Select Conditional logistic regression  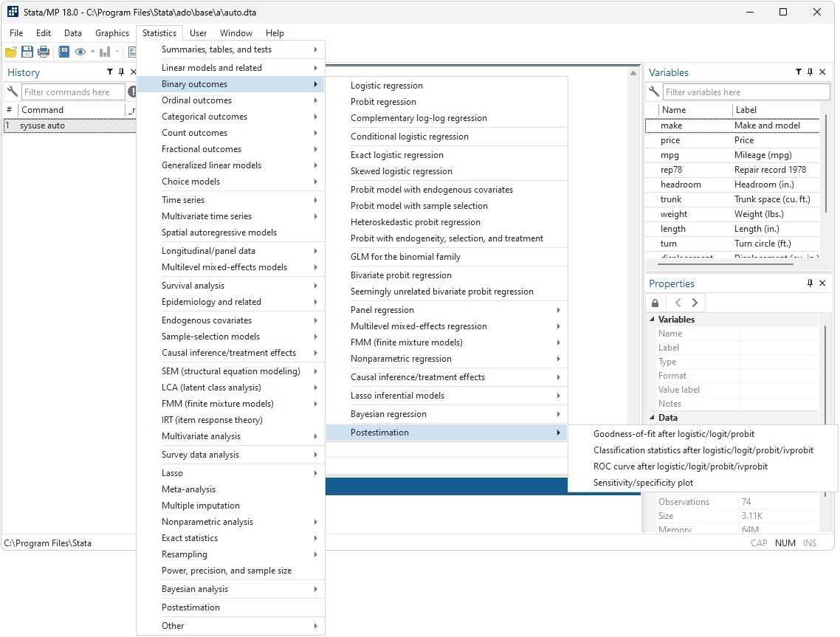click(447, 137)
